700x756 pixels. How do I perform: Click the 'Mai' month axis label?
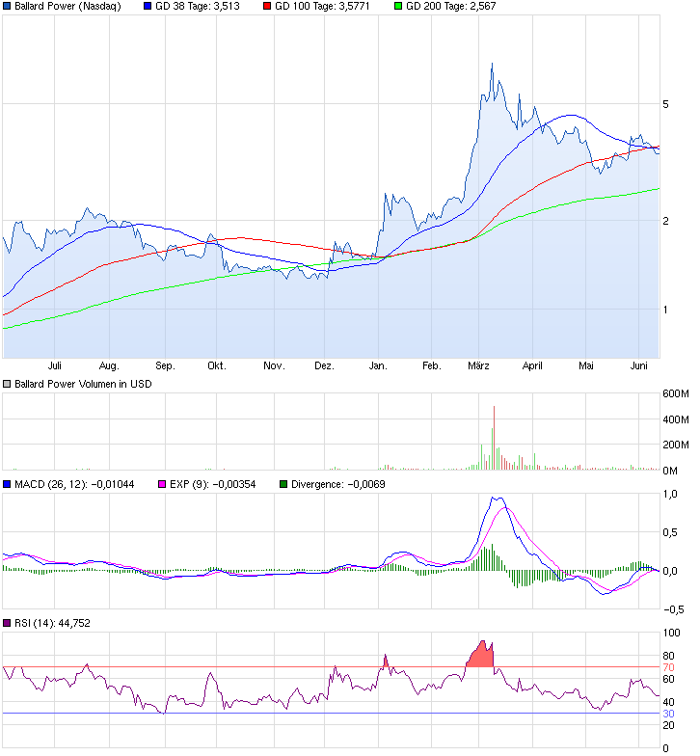coord(586,366)
